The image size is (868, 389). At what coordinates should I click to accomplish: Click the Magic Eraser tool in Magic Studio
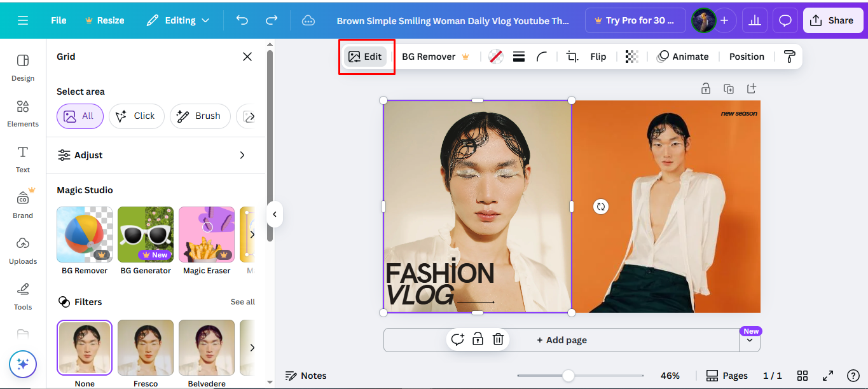click(x=206, y=234)
